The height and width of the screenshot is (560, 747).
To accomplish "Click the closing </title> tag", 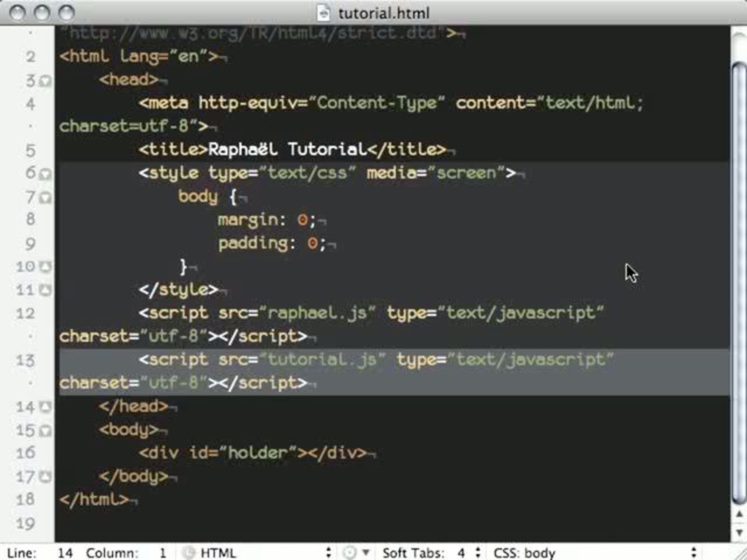I will [x=406, y=150].
